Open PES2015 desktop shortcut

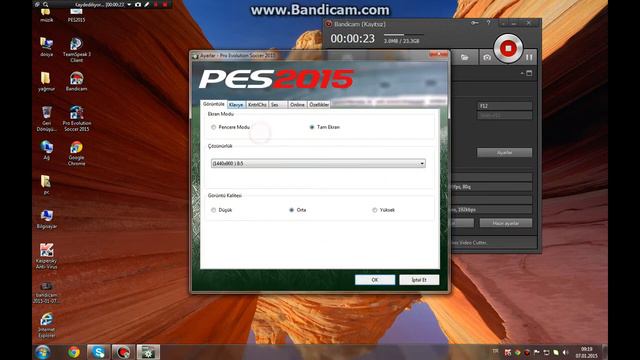tap(76, 15)
